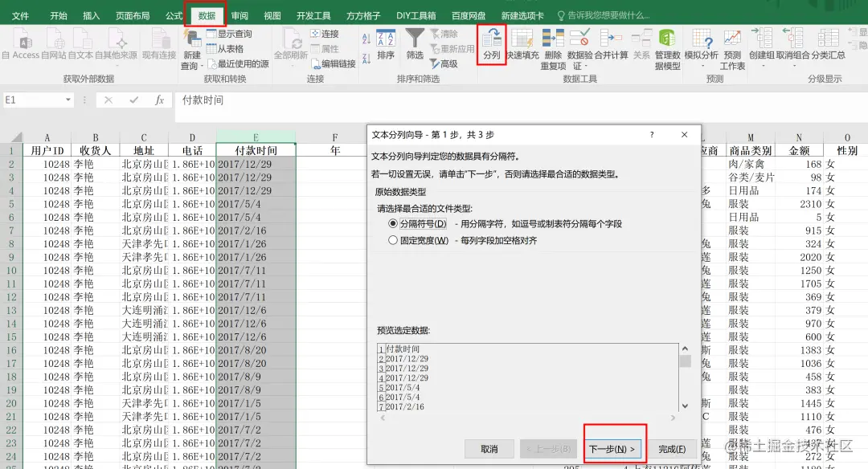Click the 排序 (Sort) icon

[385, 46]
